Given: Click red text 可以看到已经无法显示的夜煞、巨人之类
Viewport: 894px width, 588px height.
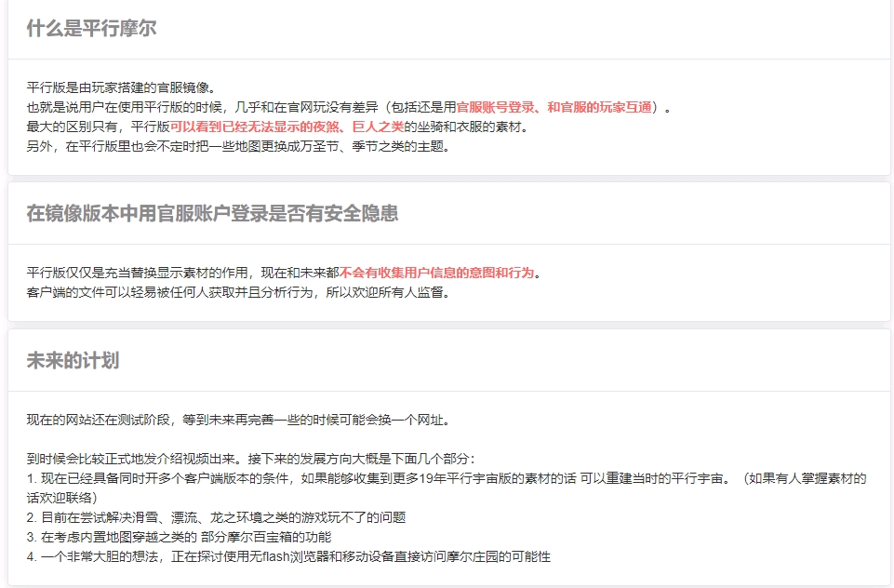Looking at the screenshot, I should point(287,127).
